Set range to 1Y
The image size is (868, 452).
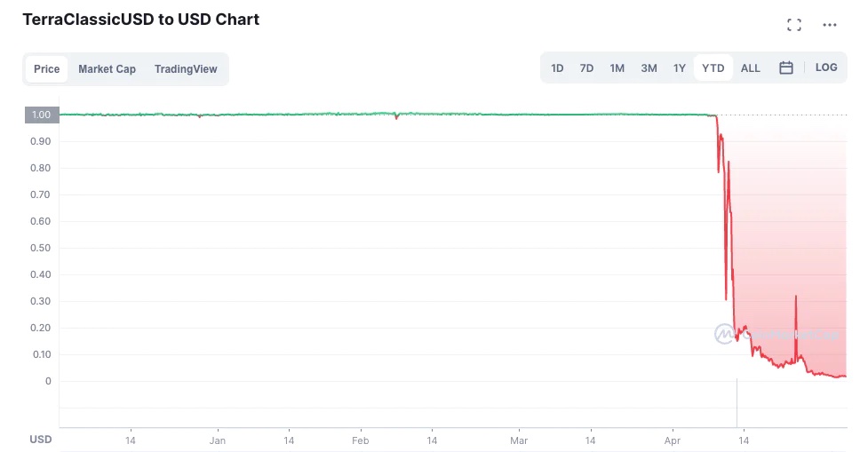[679, 67]
